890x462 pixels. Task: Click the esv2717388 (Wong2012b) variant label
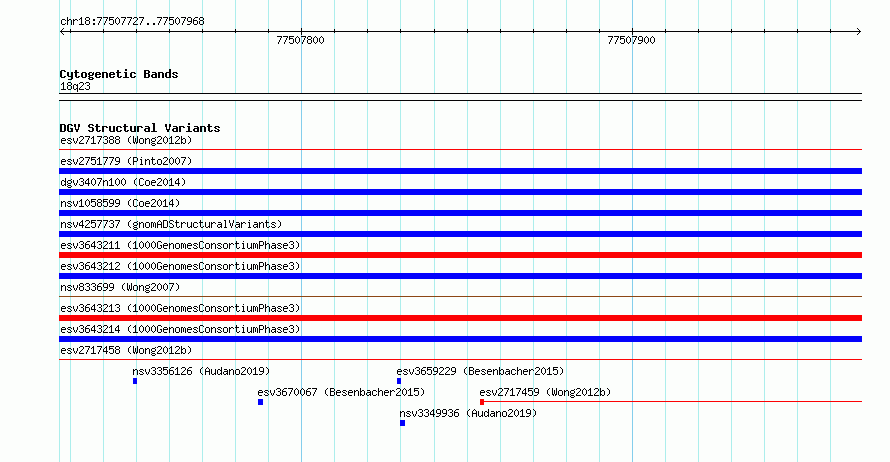(x=126, y=140)
